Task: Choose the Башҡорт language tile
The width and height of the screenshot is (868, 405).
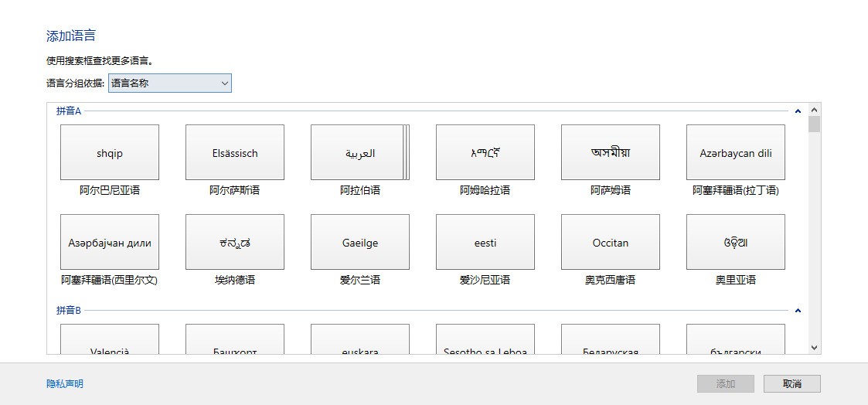Action: (x=235, y=339)
